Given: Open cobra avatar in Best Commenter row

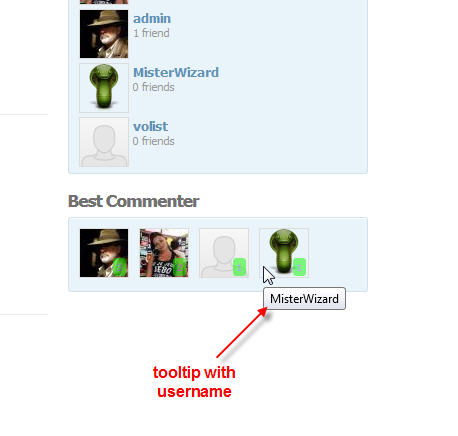Looking at the screenshot, I should [x=284, y=253].
